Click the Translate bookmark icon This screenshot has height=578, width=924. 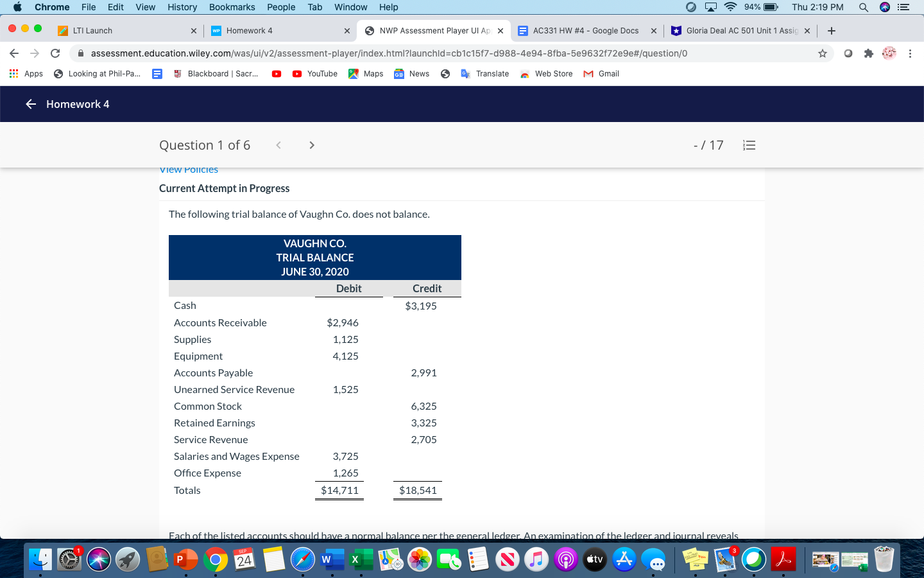[x=465, y=73]
